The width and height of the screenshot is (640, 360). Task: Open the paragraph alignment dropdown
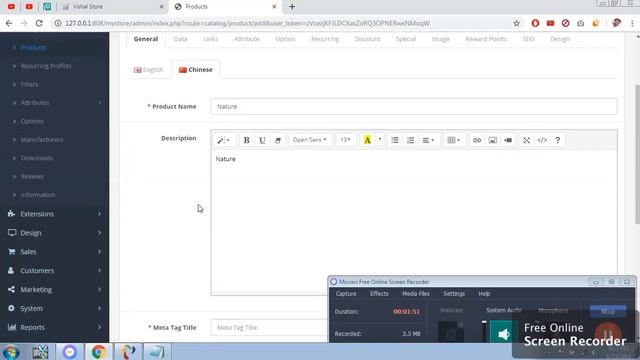428,140
